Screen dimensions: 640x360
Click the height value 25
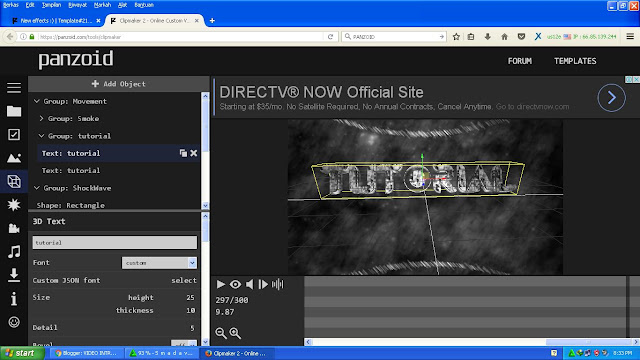coord(190,298)
